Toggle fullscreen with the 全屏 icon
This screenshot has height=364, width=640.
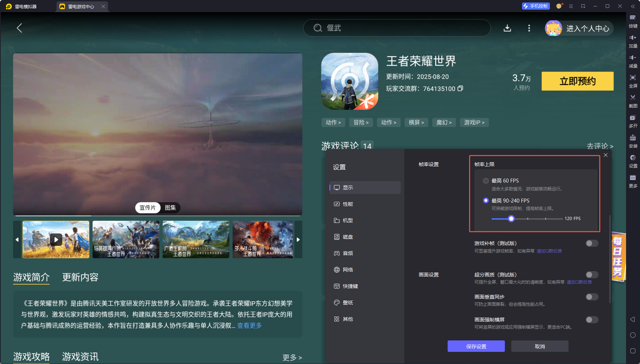coord(633,81)
